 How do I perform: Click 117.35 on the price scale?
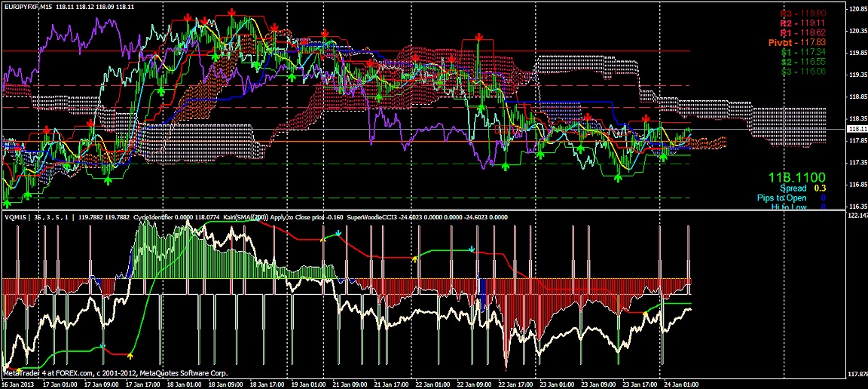(x=857, y=162)
